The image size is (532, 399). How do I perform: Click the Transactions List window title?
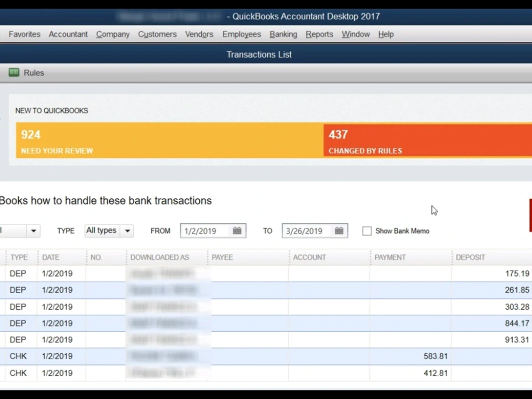coord(259,55)
